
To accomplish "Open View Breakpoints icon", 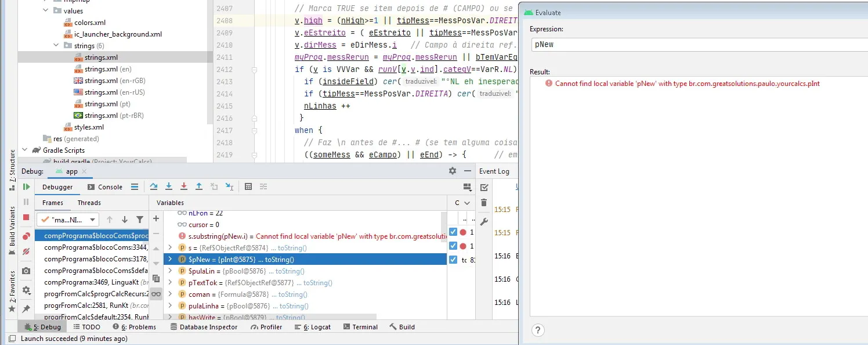I will click(x=26, y=236).
